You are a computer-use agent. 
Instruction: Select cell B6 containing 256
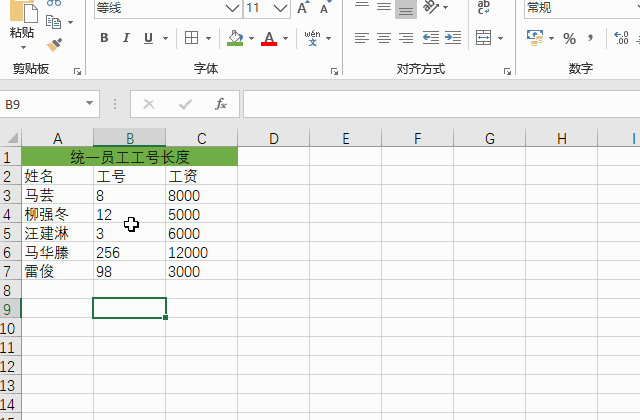coord(129,253)
